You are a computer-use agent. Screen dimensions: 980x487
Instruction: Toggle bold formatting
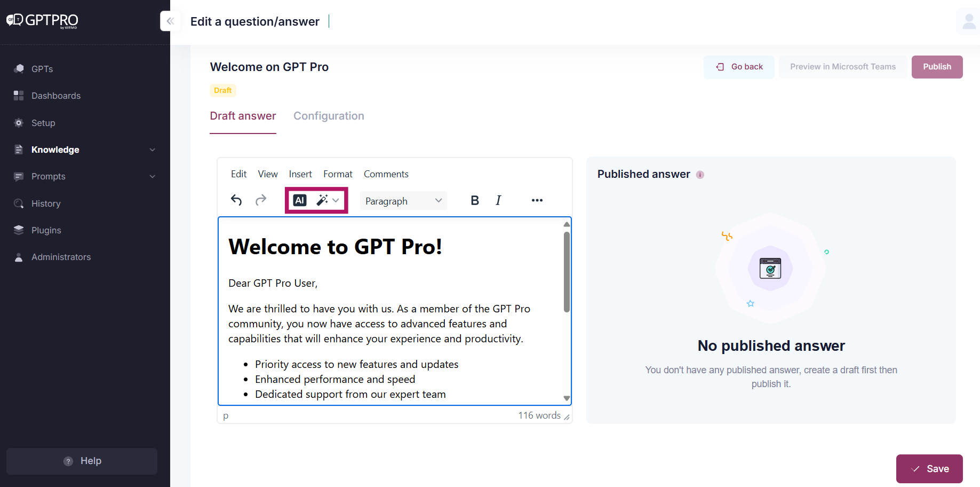(475, 200)
